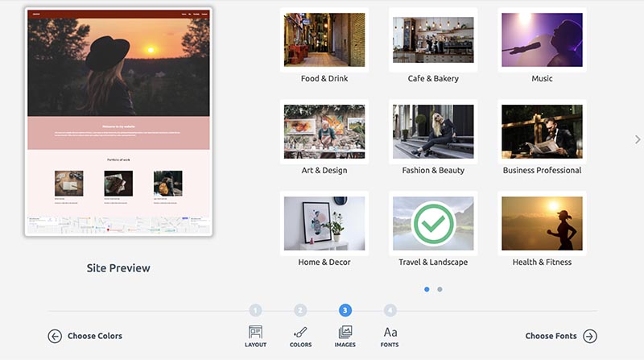644x360 pixels.
Task: Go to the second page dot
Action: click(440, 289)
